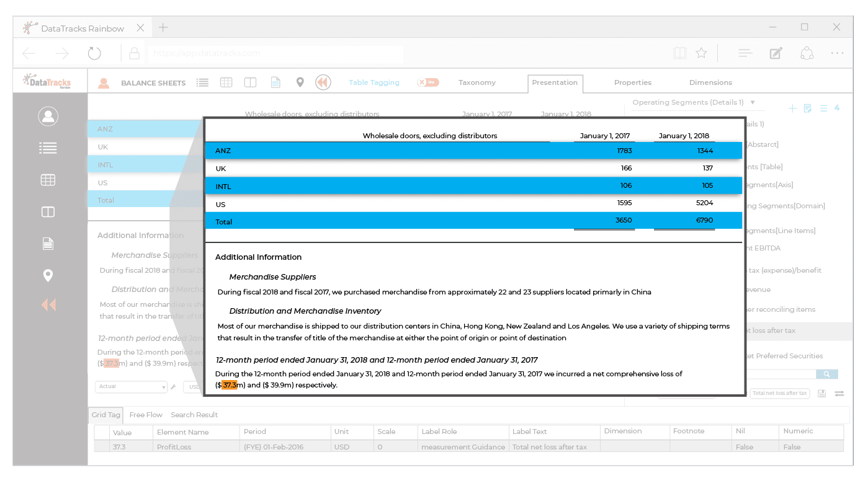Switch to the Properties tab
Screen dimensions: 868x478
pos(632,82)
